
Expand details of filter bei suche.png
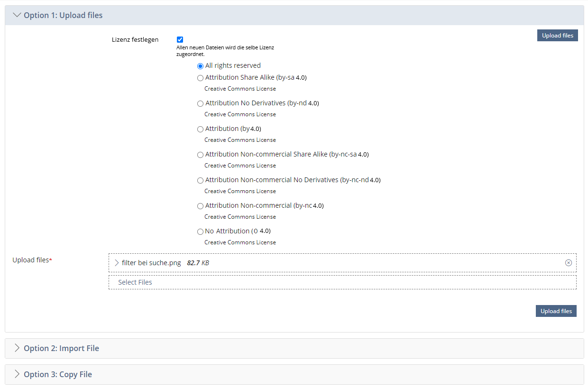117,263
